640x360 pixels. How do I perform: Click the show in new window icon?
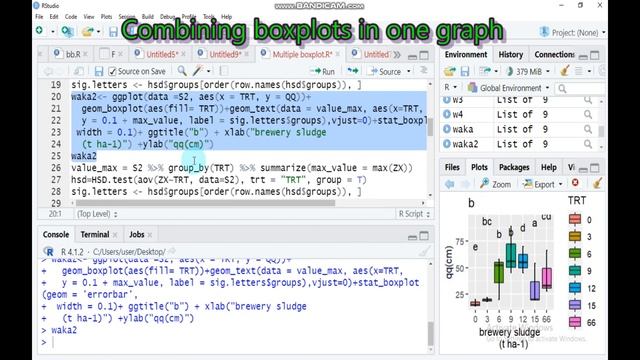tap(78, 71)
